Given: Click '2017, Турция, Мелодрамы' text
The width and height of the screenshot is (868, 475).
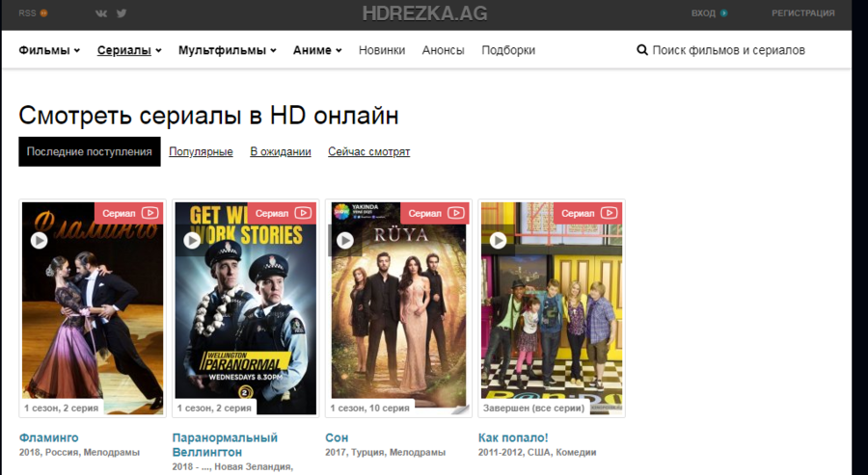Looking at the screenshot, I should [385, 452].
